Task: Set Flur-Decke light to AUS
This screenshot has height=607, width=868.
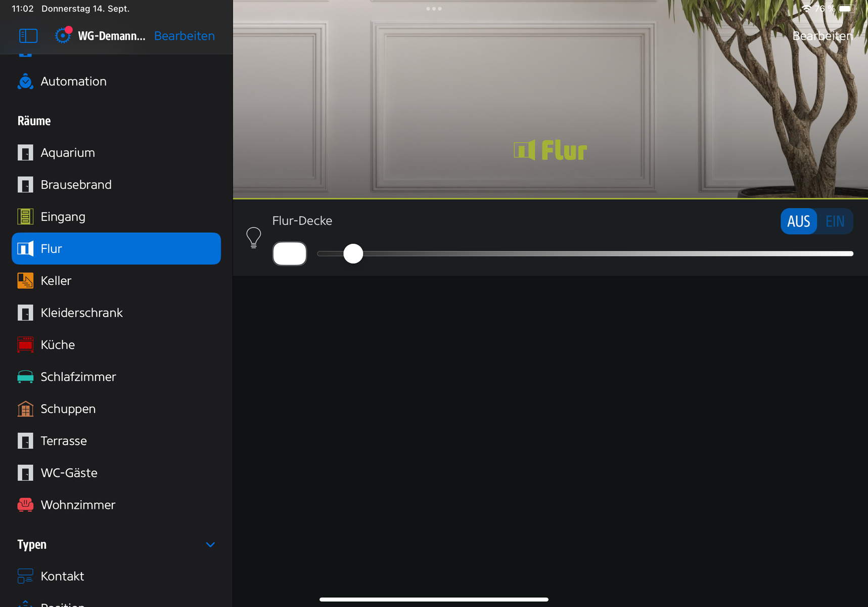Action: point(799,222)
